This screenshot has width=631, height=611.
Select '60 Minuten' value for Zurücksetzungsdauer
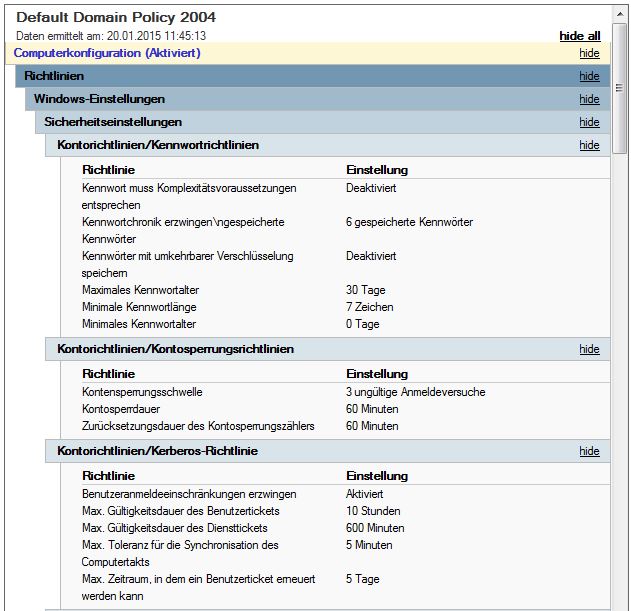click(x=372, y=426)
